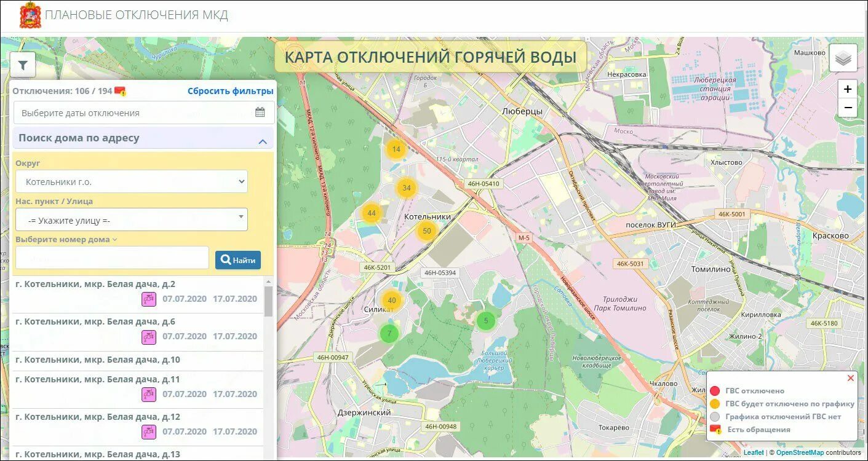868x461 pixels.
Task: Open the Leaflet attribution link
Action: (754, 452)
